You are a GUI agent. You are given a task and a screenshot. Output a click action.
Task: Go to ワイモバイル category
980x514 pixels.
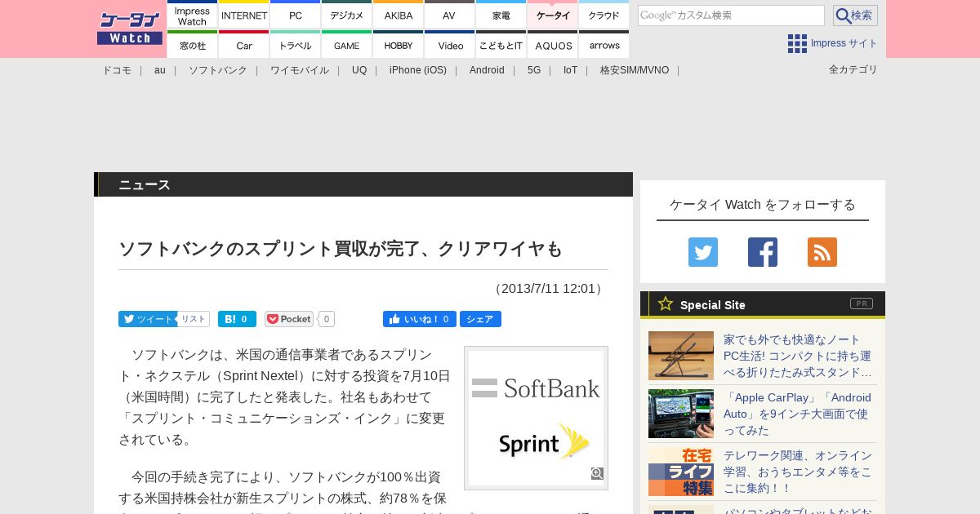[x=300, y=70]
